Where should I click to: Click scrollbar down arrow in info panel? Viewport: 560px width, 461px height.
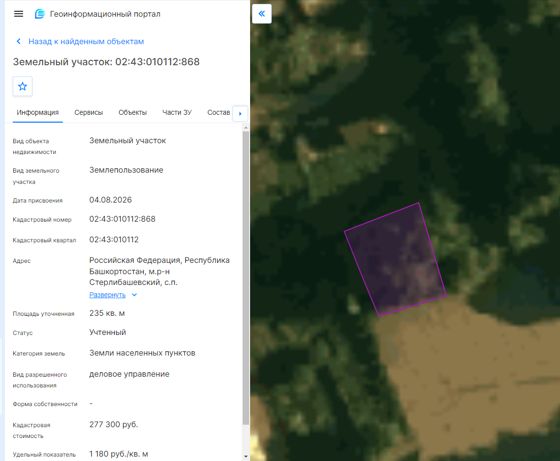pos(246,456)
